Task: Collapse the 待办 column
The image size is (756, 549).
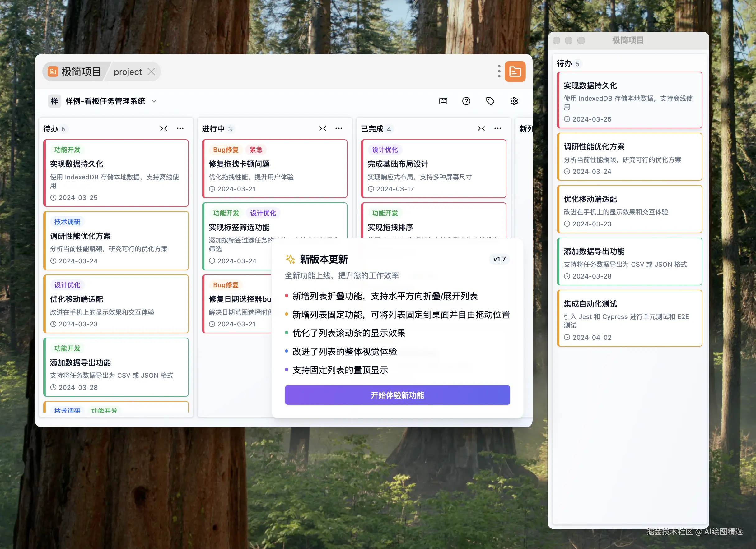Action: tap(164, 128)
